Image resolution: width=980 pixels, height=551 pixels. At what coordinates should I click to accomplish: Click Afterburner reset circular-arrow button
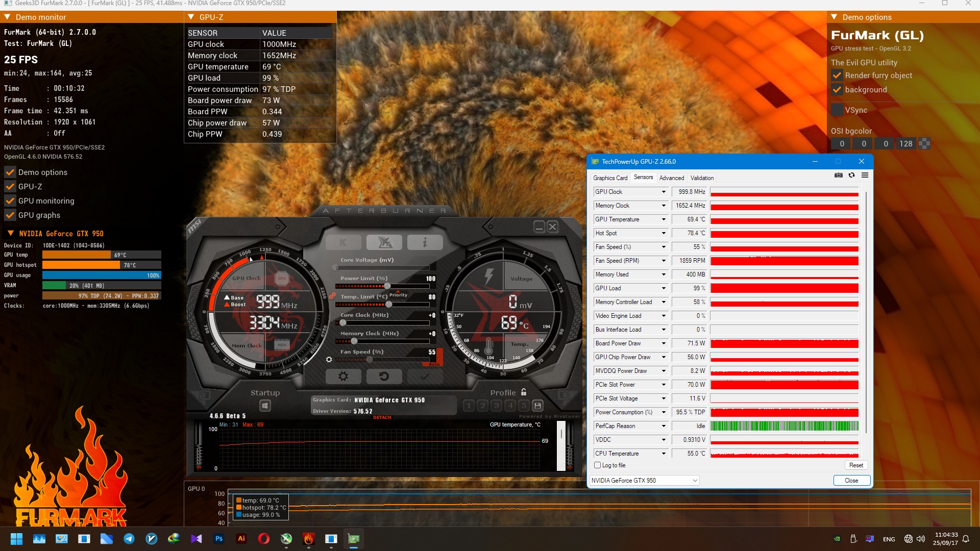(x=384, y=377)
